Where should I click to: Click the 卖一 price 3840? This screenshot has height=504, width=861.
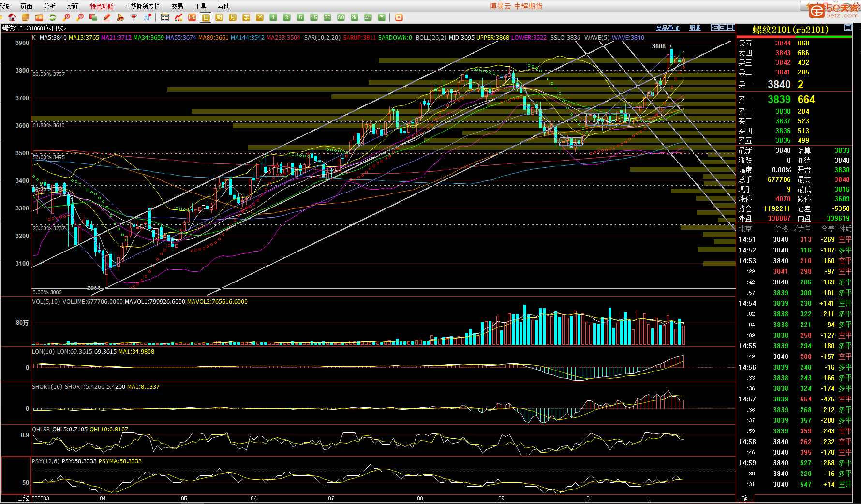click(779, 85)
